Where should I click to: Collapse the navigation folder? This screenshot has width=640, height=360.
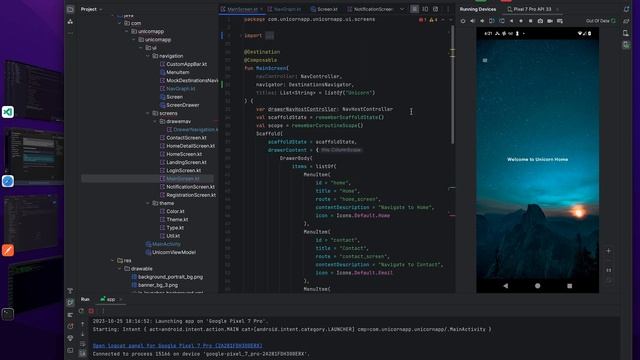148,56
